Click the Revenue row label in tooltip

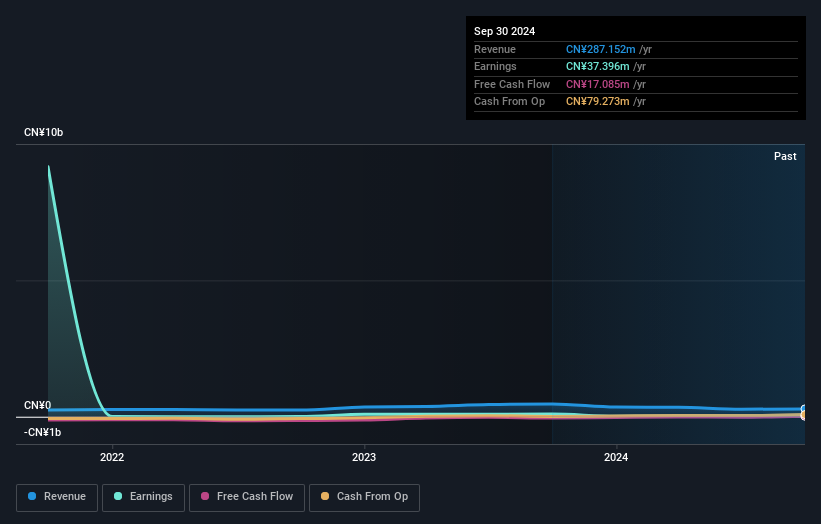(x=495, y=49)
